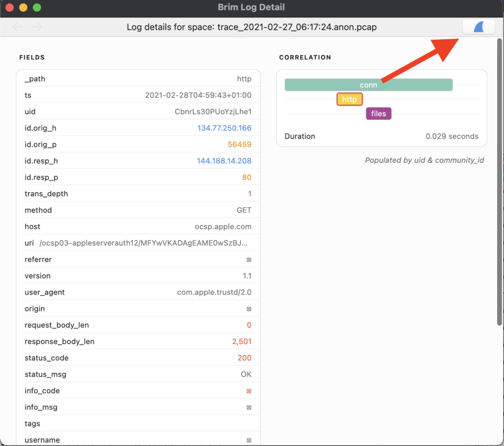
Task: Click the host value ocsp.apple.com
Action: pos(223,227)
